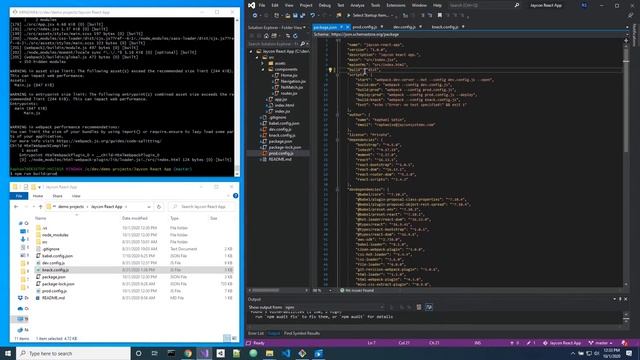The image size is (640, 360).
Task: Switch to the Error List tab
Action: pyautogui.click(x=256, y=333)
